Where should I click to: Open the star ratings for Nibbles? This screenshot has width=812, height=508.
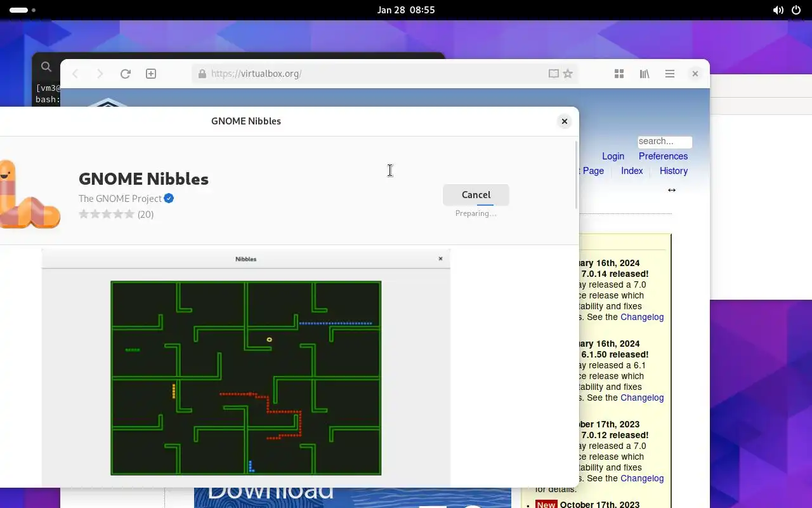(x=107, y=214)
